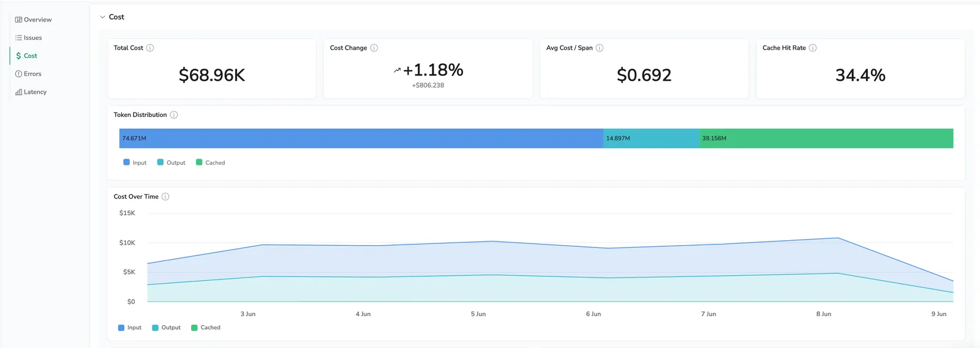The image size is (980, 348).
Task: Click the 7 Jun axis label
Action: click(x=709, y=314)
